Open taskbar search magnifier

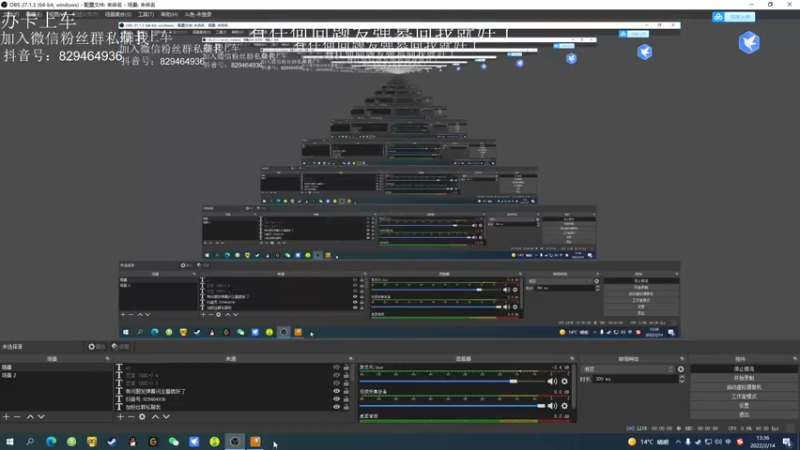point(30,441)
